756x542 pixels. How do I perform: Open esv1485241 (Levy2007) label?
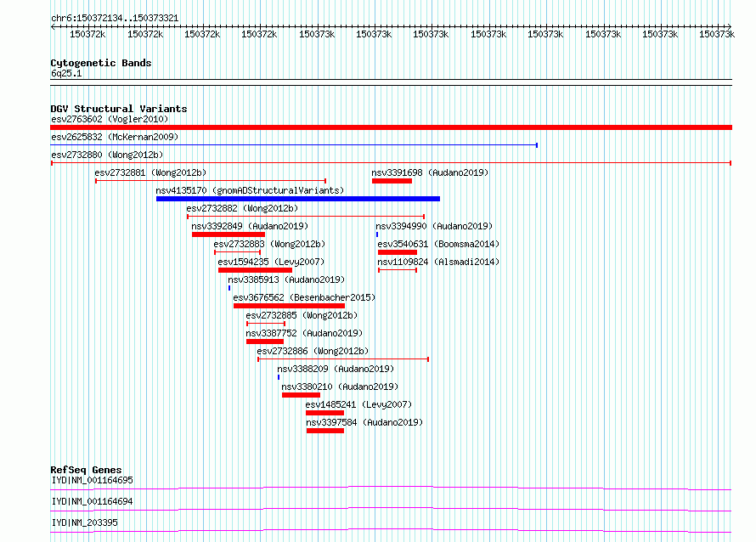(358, 404)
